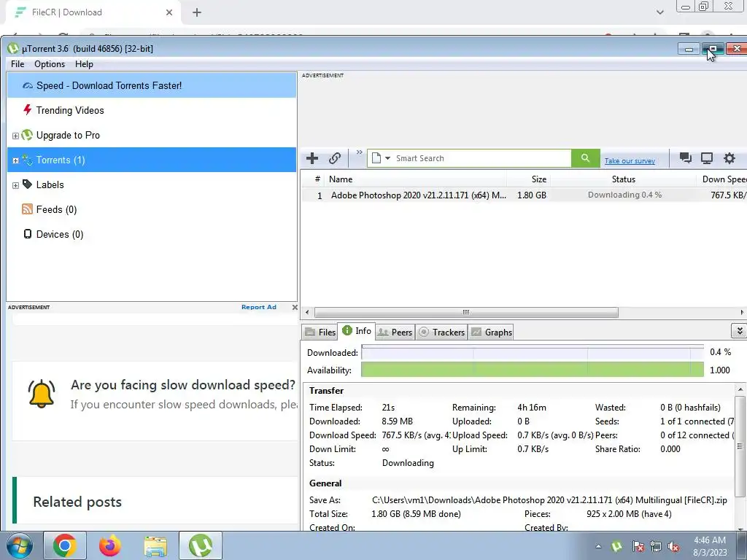The height and width of the screenshot is (560, 747).
Task: Switch to the Info tab
Action: 357,330
